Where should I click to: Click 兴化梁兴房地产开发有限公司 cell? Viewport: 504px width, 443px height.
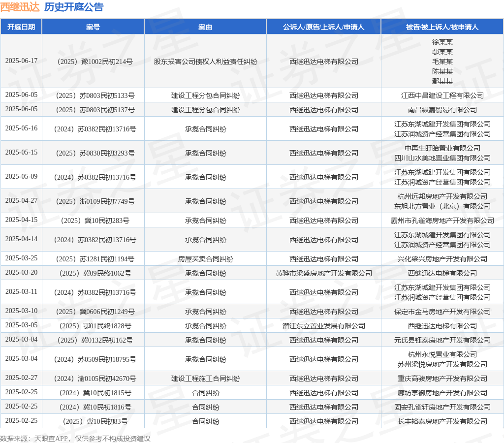[x=442, y=259]
